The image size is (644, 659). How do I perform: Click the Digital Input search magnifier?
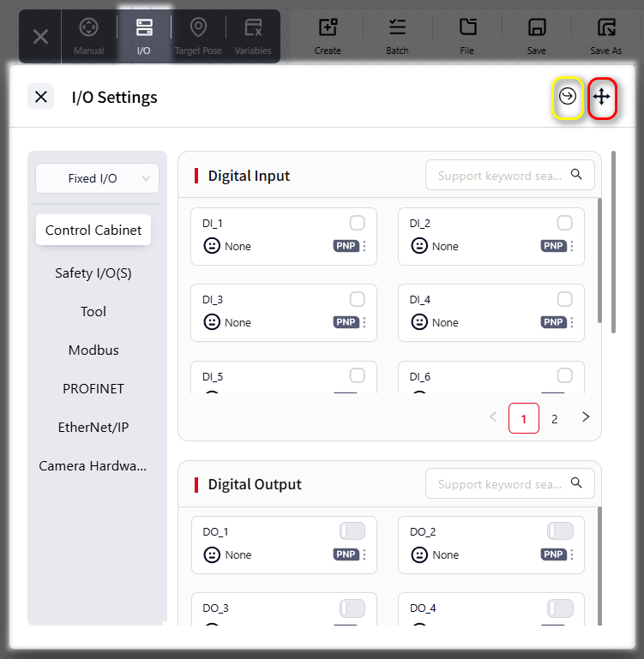tap(576, 175)
